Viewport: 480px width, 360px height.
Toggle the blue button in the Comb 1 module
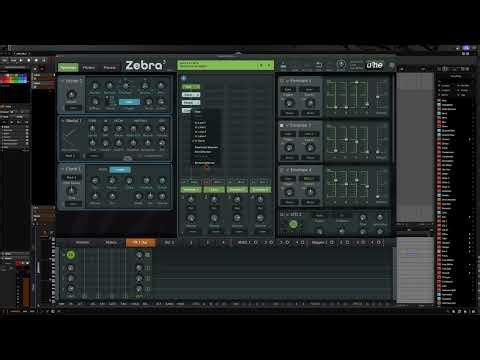(120, 170)
